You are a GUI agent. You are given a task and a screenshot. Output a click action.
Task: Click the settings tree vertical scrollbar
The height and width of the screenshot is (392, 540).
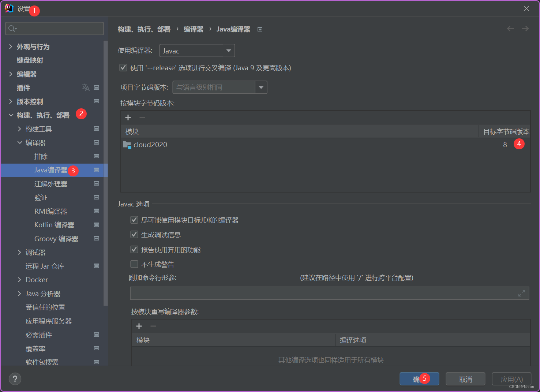[x=106, y=173]
